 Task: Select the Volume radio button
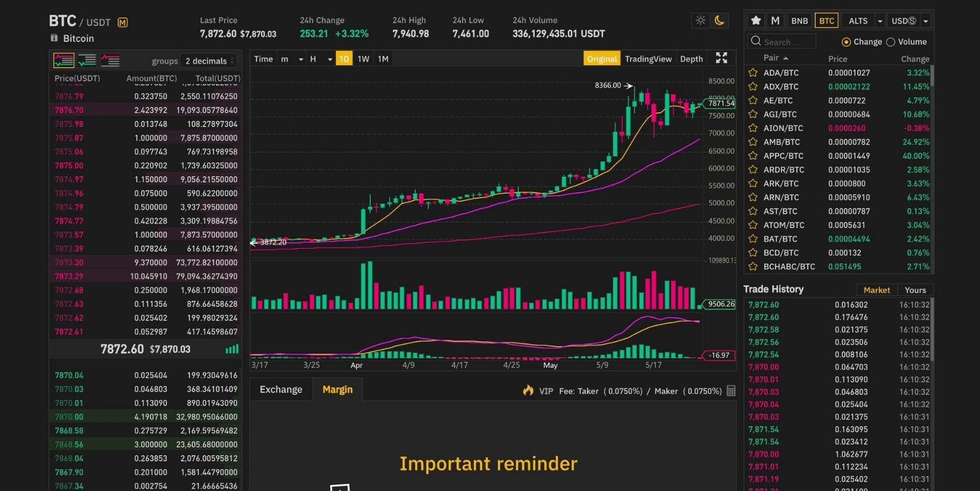(x=891, y=42)
